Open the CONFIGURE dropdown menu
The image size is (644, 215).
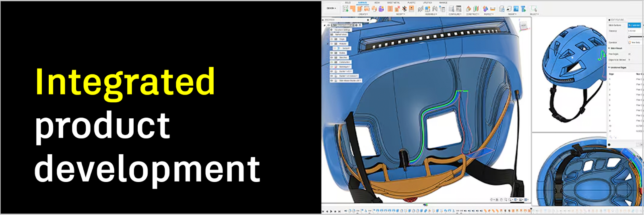point(455,14)
